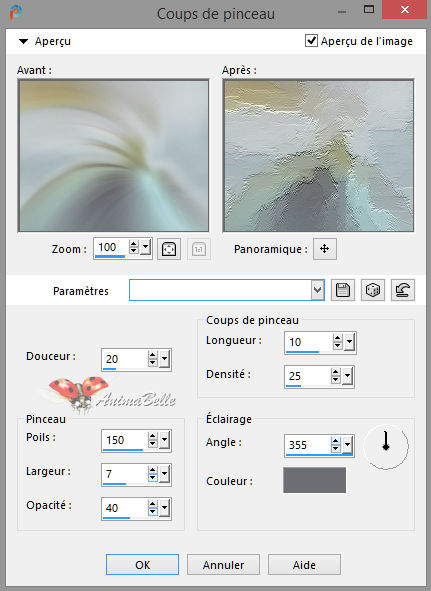The height and width of the screenshot is (591, 431).
Task: Click the greyed 1:1 zoom icon
Action: pyautogui.click(x=199, y=249)
